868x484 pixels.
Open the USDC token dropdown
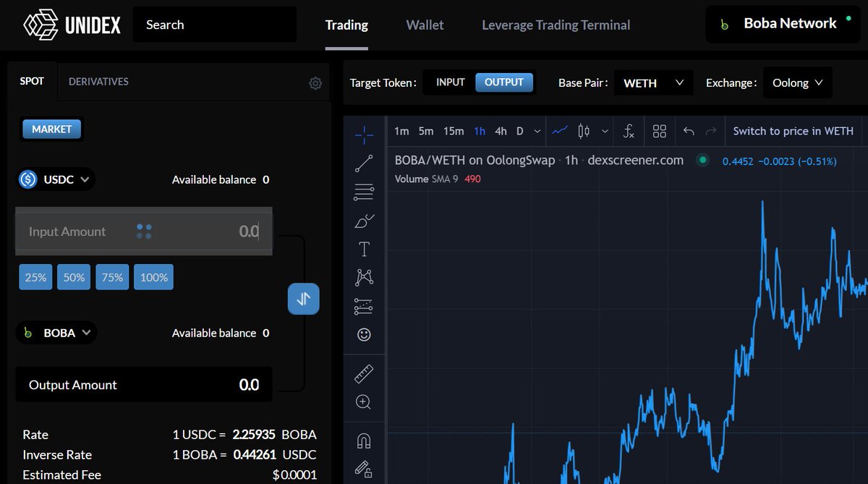56,179
